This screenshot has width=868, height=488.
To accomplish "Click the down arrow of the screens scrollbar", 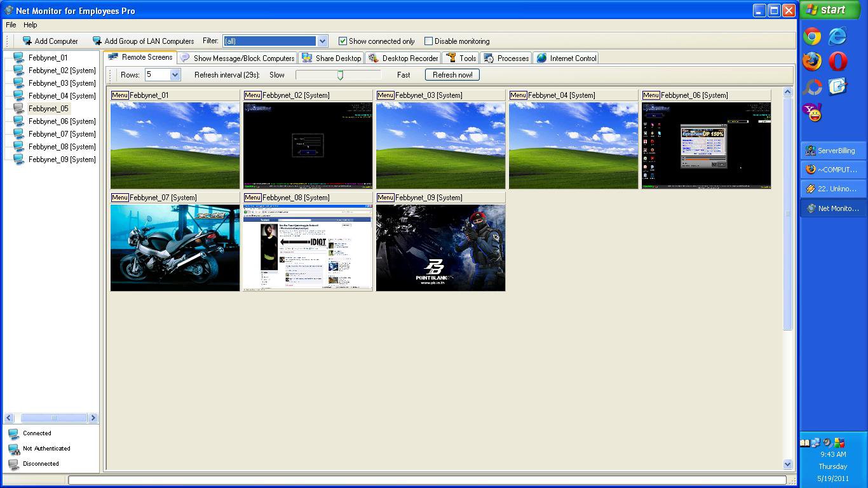I will click(788, 464).
